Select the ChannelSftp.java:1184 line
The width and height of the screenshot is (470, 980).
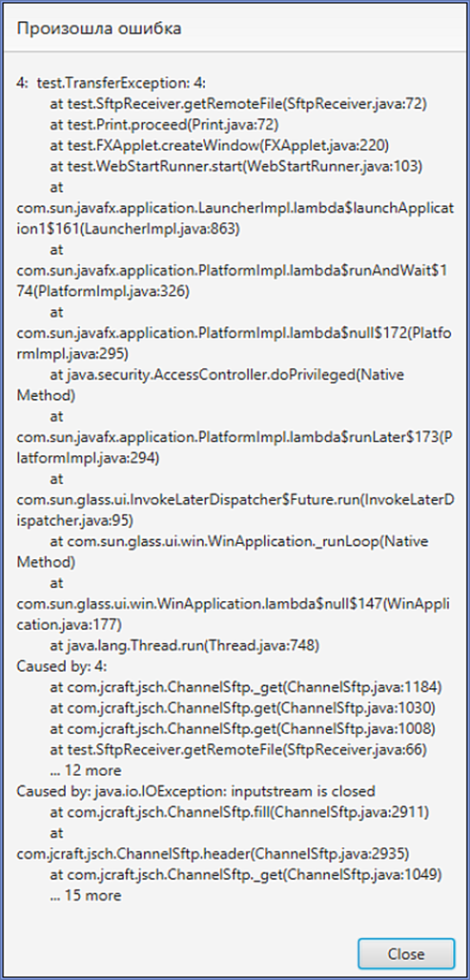246,687
